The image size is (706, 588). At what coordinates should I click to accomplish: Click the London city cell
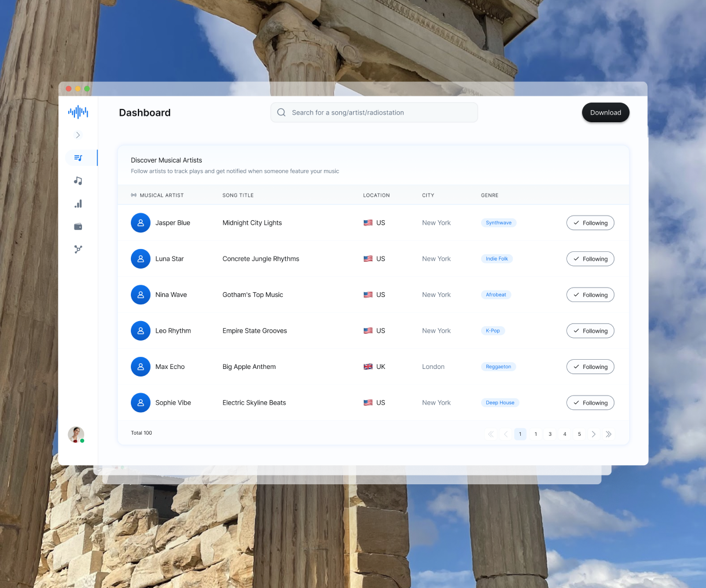433,367
